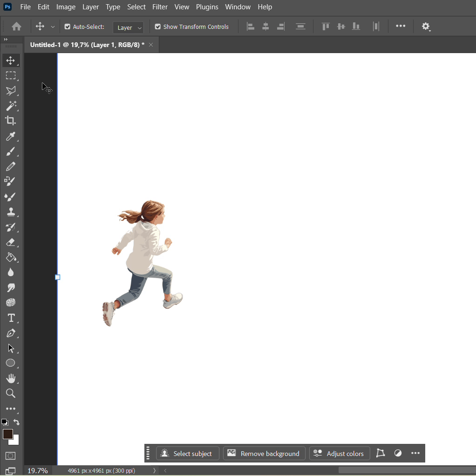The width and height of the screenshot is (476, 476).
Task: Close the Untitled-1 document tab
Action: click(x=151, y=45)
